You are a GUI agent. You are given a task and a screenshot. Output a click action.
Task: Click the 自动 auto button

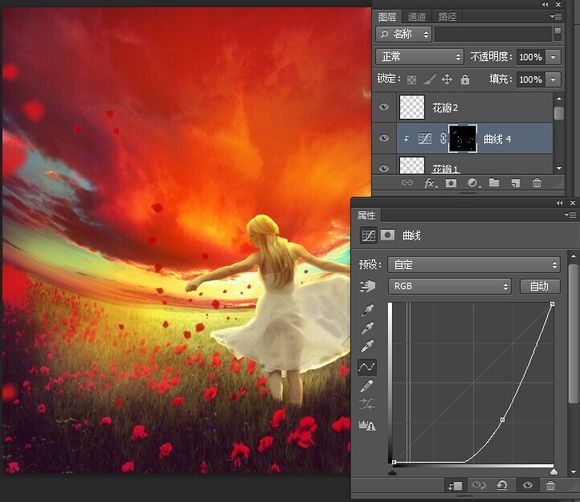coord(540,286)
